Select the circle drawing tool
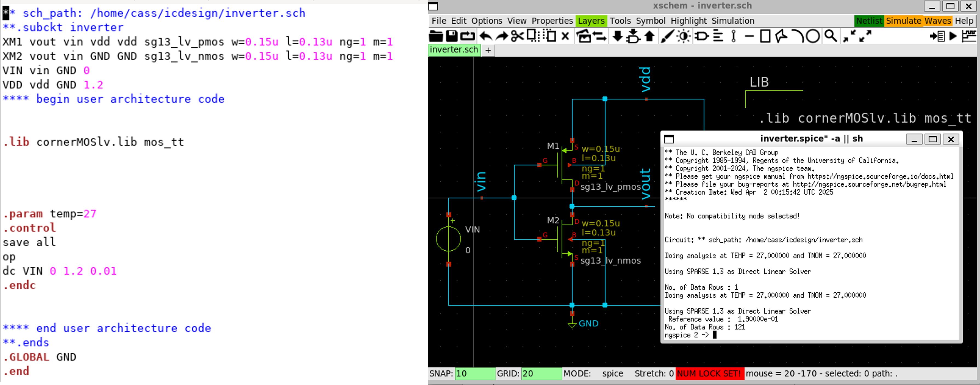980x385 pixels. coord(813,36)
